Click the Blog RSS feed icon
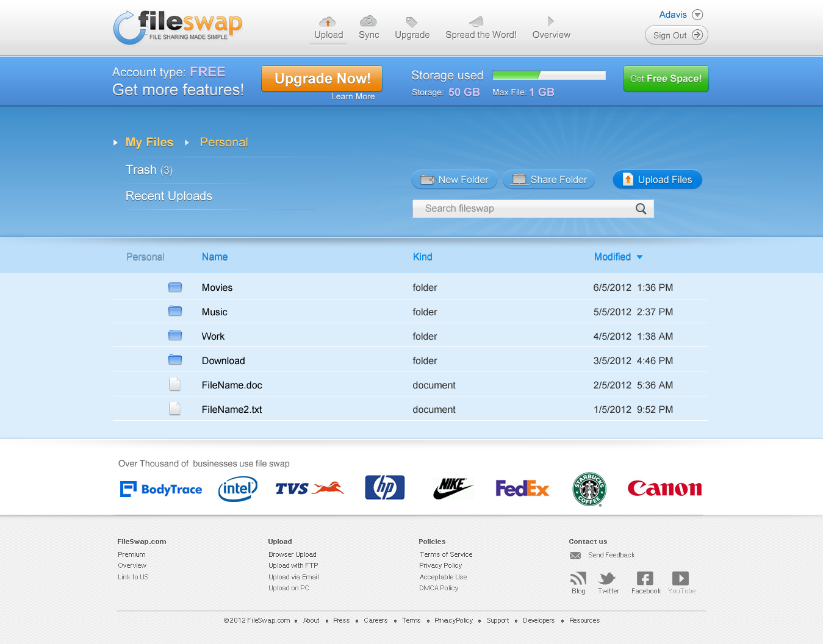Viewport: 823px width, 644px height. pyautogui.click(x=578, y=578)
